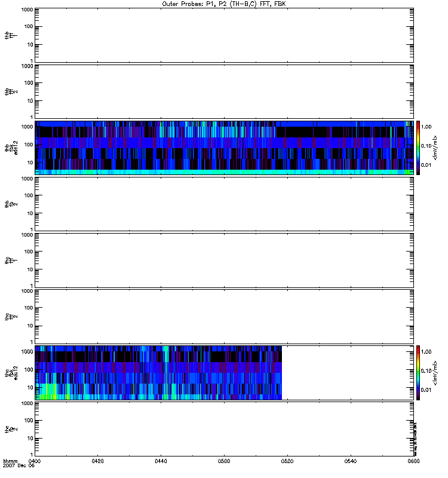Screen dimensions: 448x478
Task: Select the 'thc fff 1' panel label
Action: coord(11,261)
